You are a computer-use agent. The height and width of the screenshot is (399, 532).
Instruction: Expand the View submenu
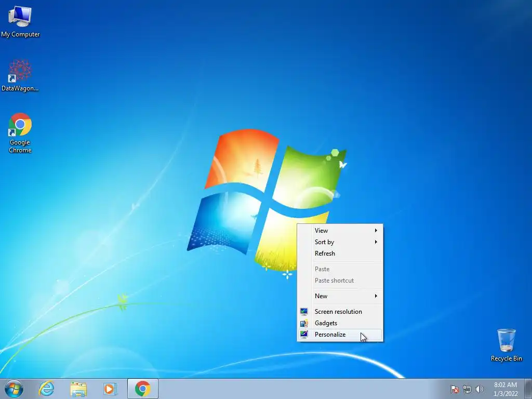click(x=340, y=230)
